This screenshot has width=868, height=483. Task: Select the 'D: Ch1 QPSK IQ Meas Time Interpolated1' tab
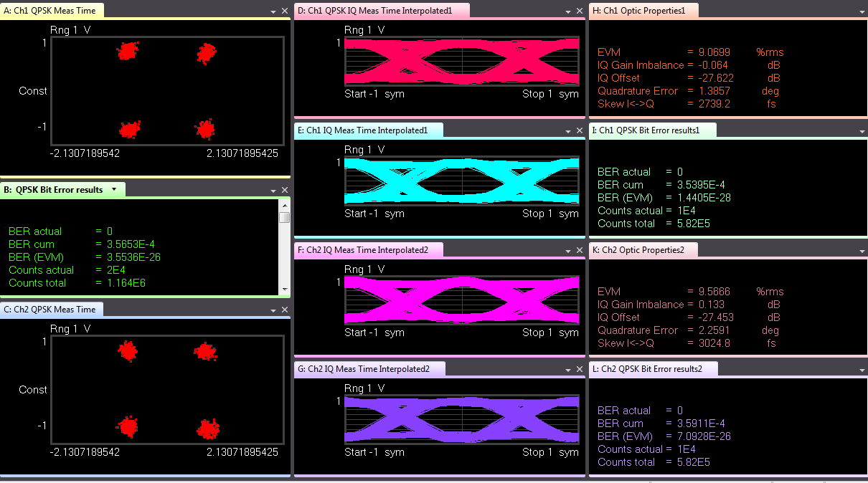pos(382,10)
